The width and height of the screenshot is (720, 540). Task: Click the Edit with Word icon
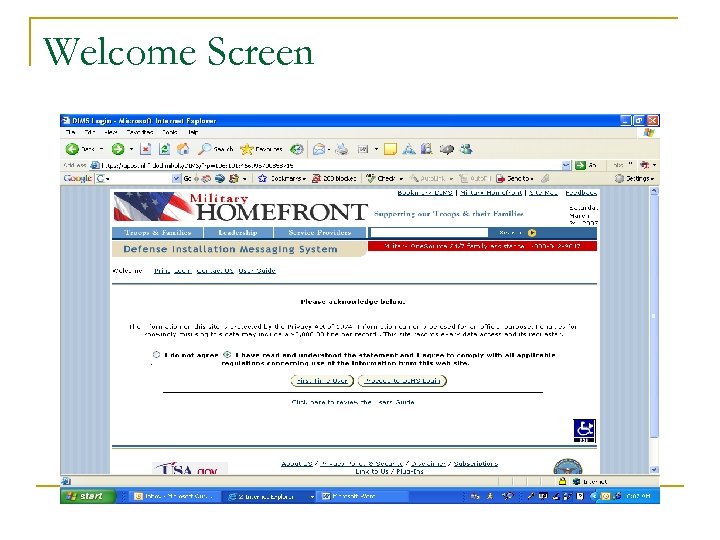point(363,149)
